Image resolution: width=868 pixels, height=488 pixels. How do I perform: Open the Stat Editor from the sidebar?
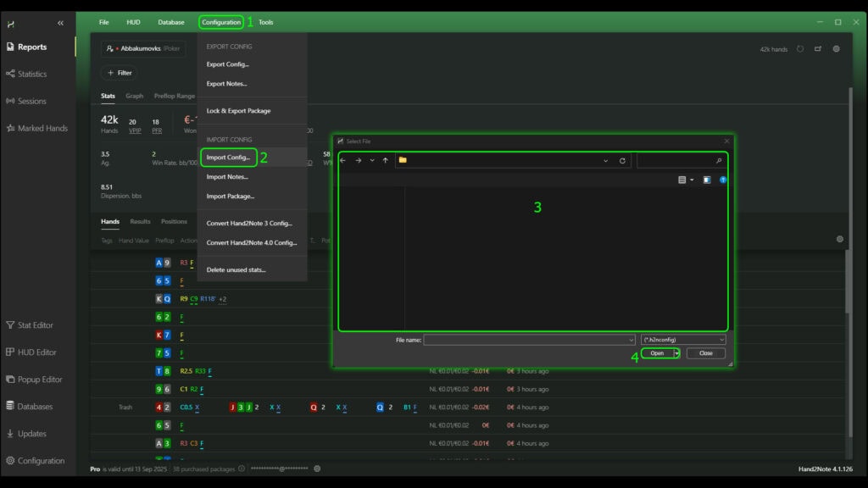pyautogui.click(x=35, y=324)
